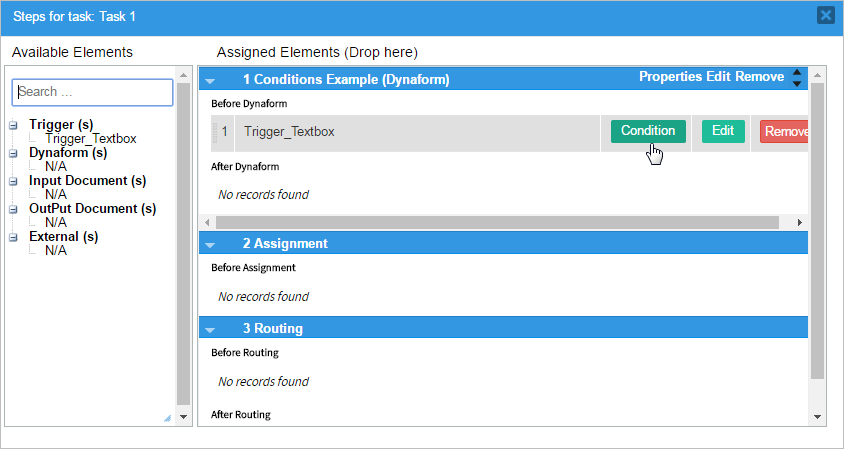Image resolution: width=844 pixels, height=449 pixels.
Task: Collapse the Trigger (s) tree node
Action: (13, 125)
